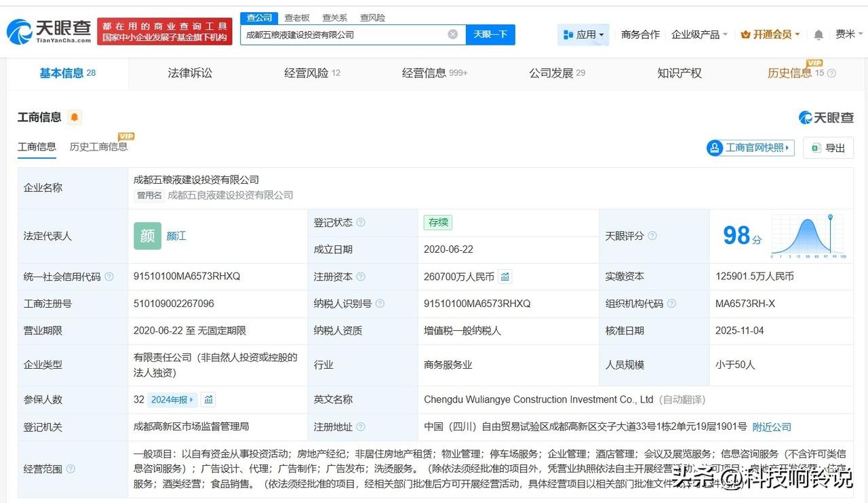Click the red 国家中小企业发展子基金旗下机构 banner
This screenshot has width=868, height=503.
[165, 31]
